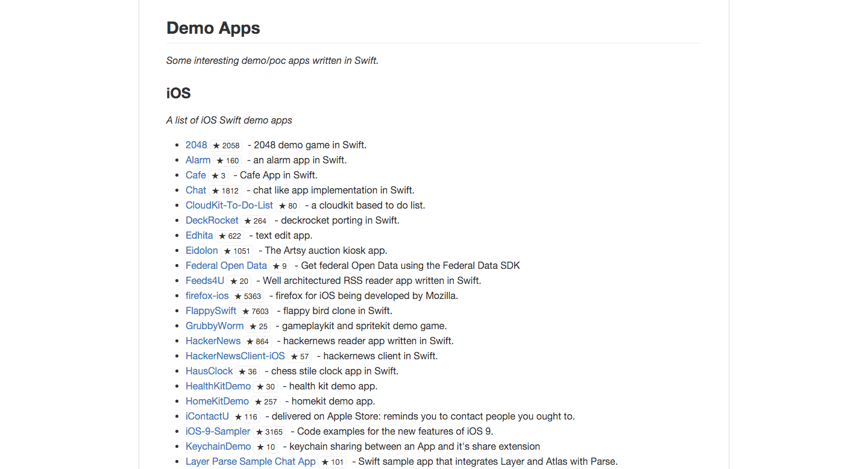Visit the Layer Parse Sample Chat App link

pos(251,461)
